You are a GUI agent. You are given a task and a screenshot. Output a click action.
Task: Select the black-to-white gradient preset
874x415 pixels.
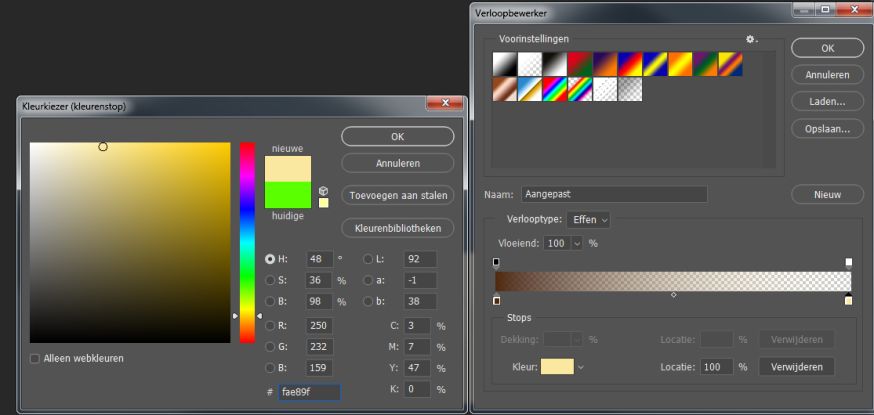click(x=554, y=64)
